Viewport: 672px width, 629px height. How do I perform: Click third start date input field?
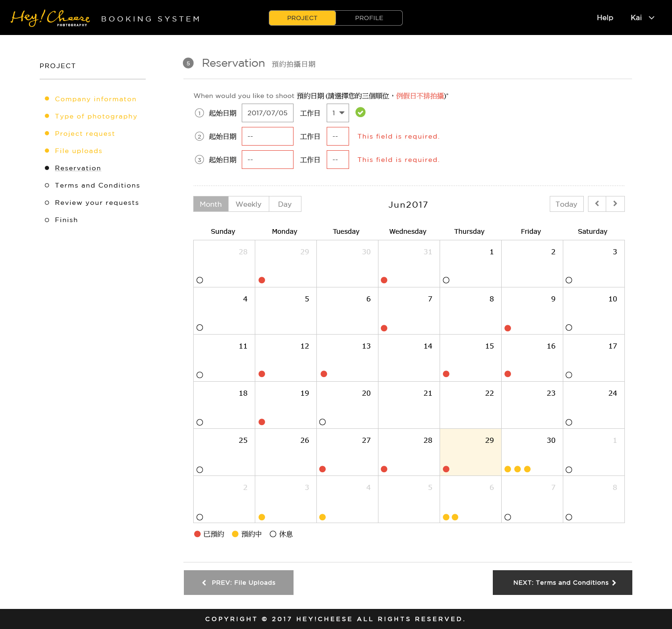point(267,160)
